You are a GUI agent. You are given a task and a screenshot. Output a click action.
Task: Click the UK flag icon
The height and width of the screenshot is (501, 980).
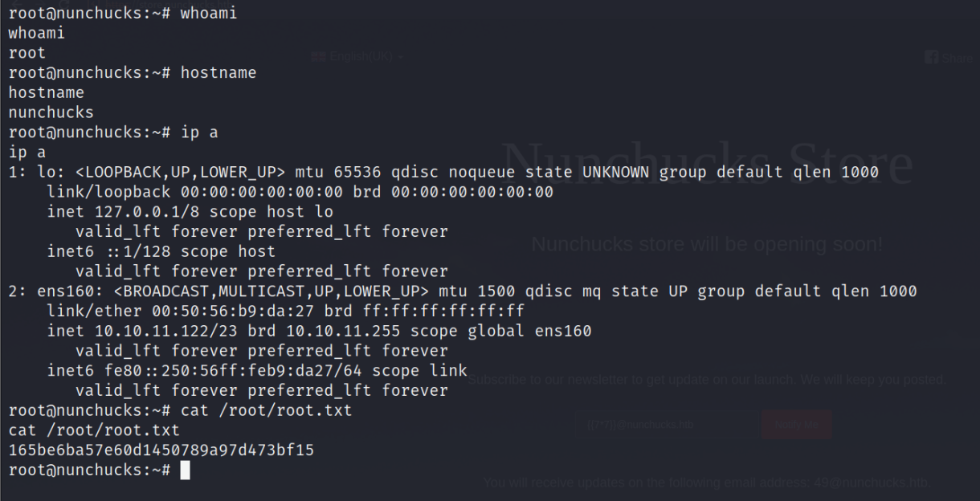318,57
